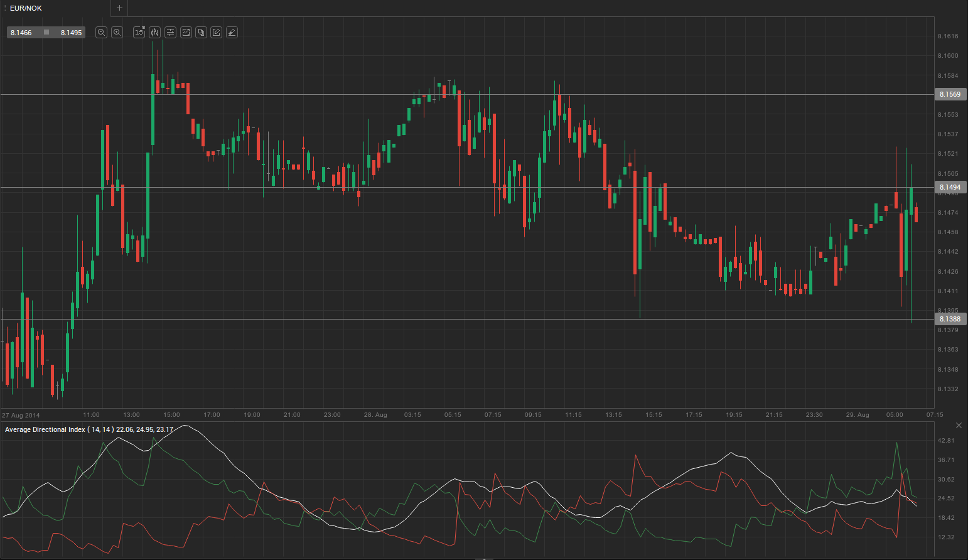The image size is (968, 560).
Task: Click the 8.1495 buy price button
Action: click(70, 32)
